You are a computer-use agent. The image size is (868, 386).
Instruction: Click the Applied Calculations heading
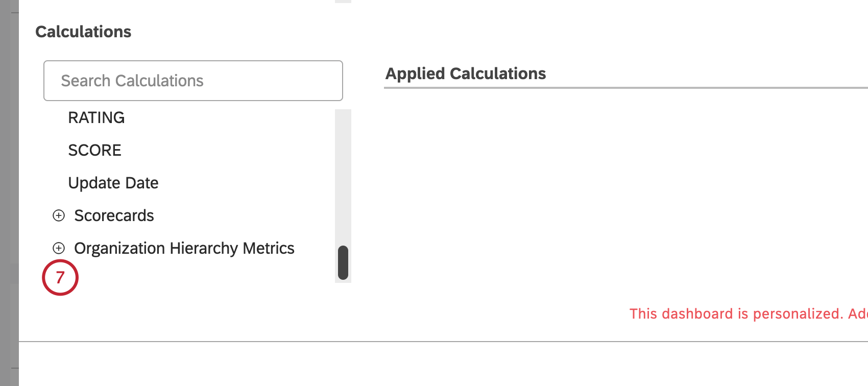(x=466, y=74)
